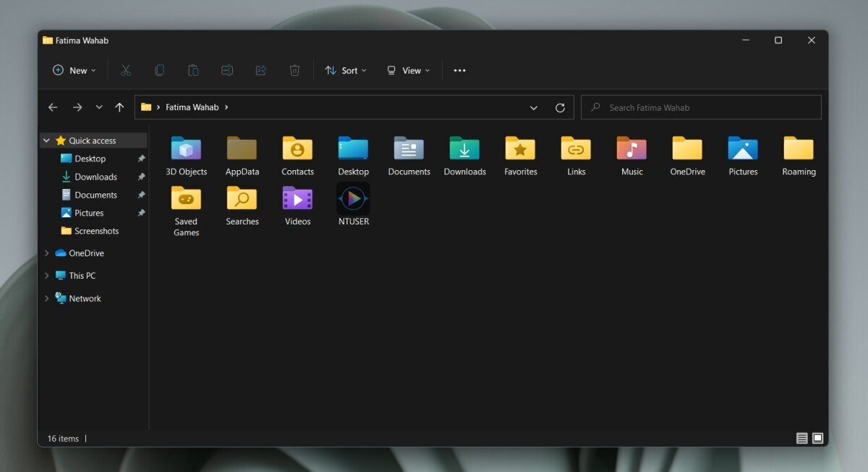Unpin Downloads from Quick access
Screen dimensions: 868x472
141,177
